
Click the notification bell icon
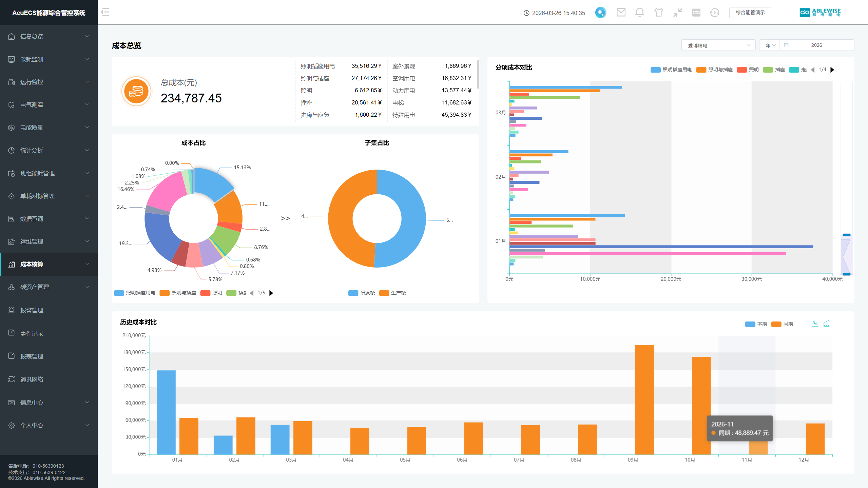(x=639, y=13)
